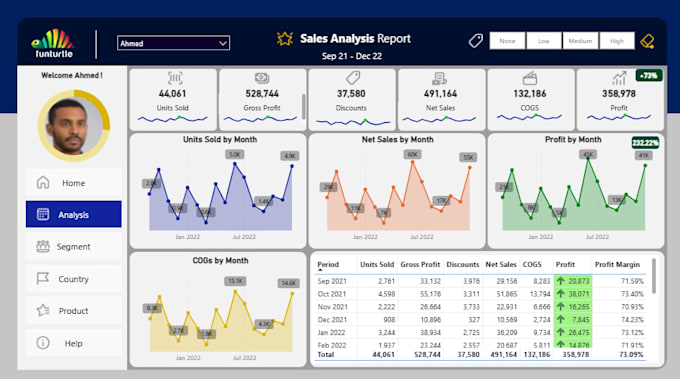Click the green arrow in Oct 2021 profit

[x=561, y=294]
